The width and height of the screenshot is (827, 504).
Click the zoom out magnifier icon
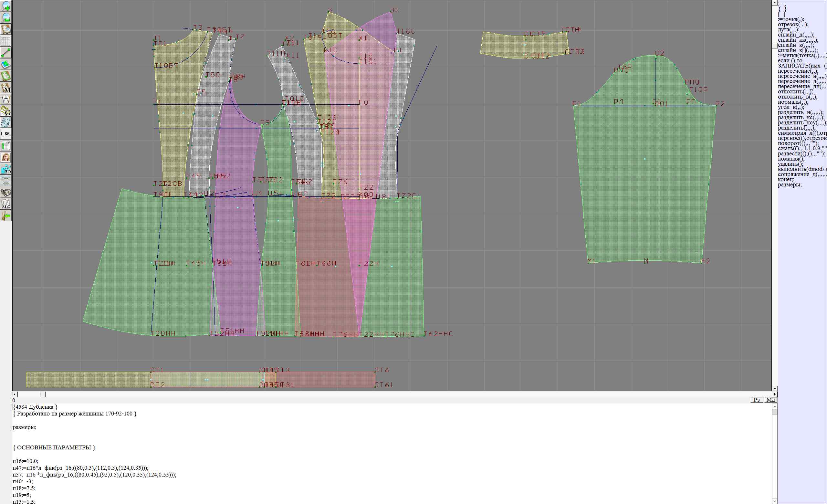(6, 18)
